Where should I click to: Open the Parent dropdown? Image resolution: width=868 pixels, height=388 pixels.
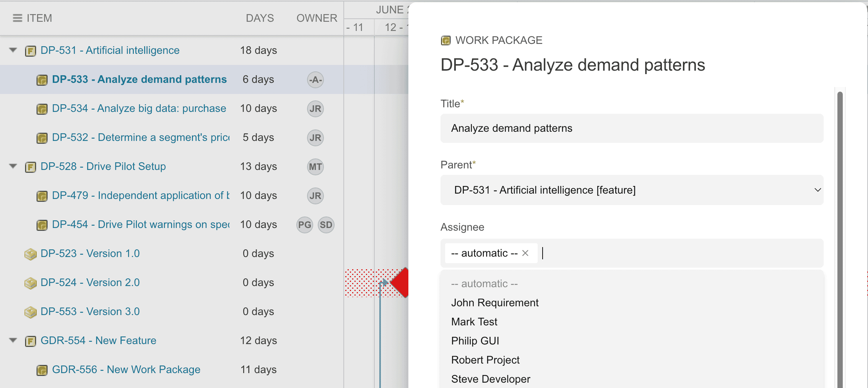click(x=632, y=190)
